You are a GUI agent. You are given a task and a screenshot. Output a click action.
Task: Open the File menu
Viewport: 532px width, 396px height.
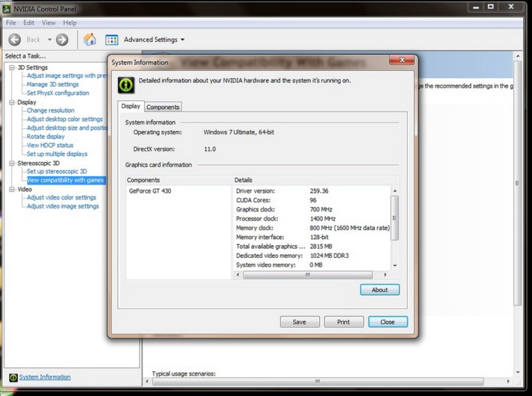coord(11,23)
